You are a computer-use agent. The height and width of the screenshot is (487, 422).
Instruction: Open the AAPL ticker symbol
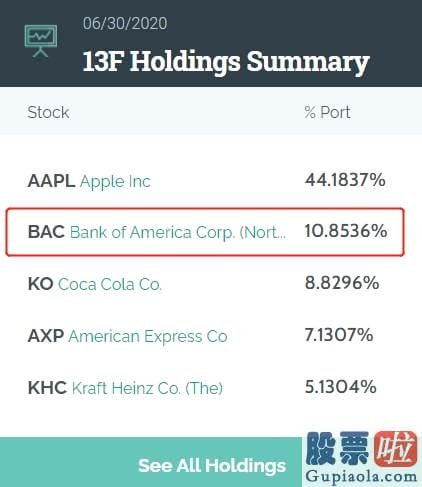click(x=51, y=181)
